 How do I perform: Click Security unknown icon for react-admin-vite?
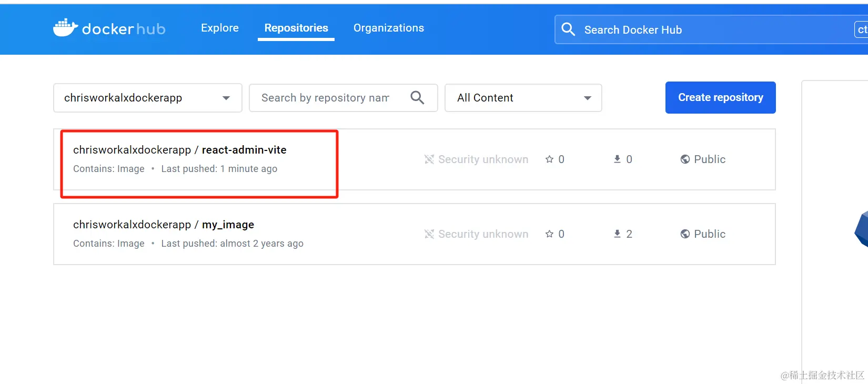click(429, 159)
